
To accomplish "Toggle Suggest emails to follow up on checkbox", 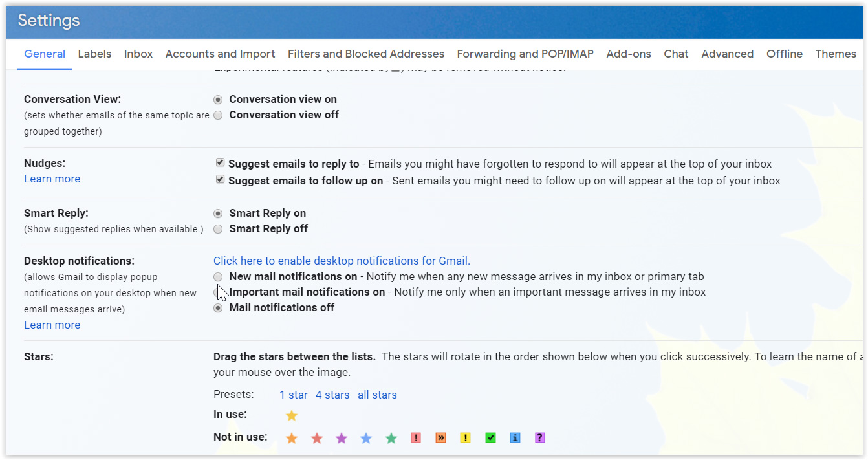I will click(220, 179).
